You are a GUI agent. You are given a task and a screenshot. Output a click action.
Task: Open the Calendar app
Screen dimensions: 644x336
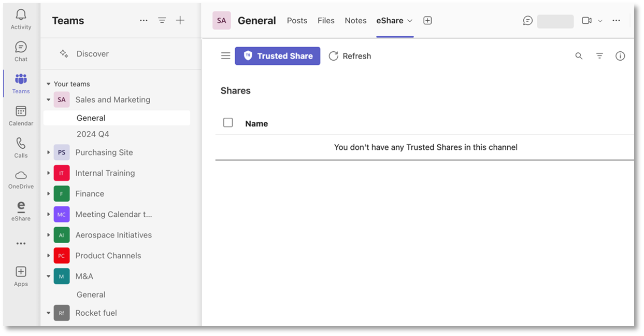(21, 116)
